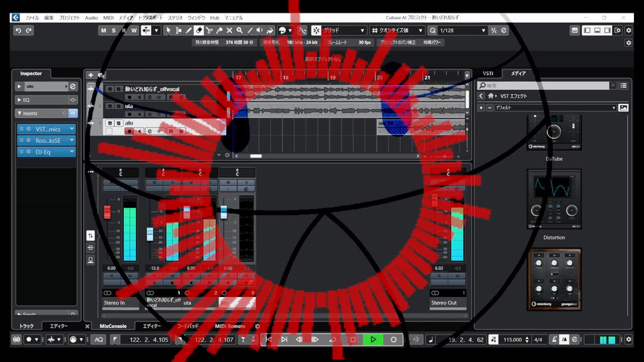Click home icon in VST effects browser

[x=491, y=96]
